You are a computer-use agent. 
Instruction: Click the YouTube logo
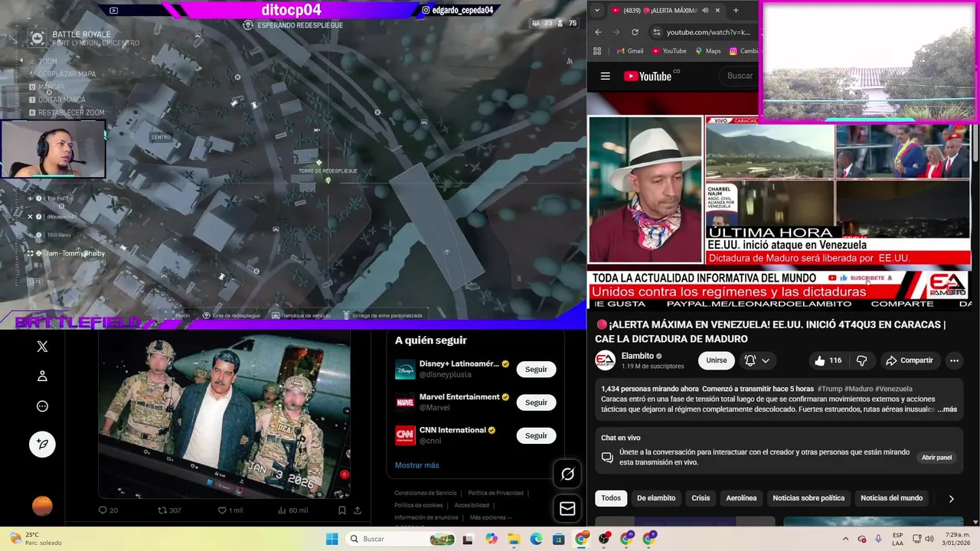point(647,76)
